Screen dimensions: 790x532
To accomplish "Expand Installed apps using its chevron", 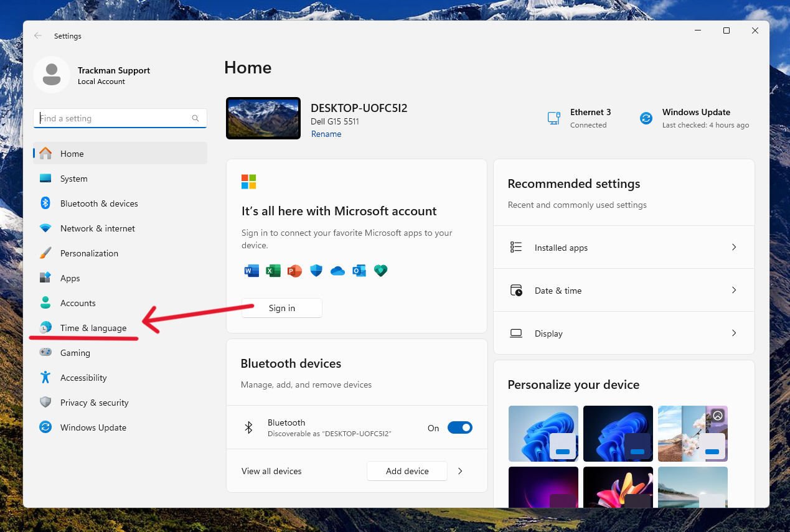I will tap(734, 247).
